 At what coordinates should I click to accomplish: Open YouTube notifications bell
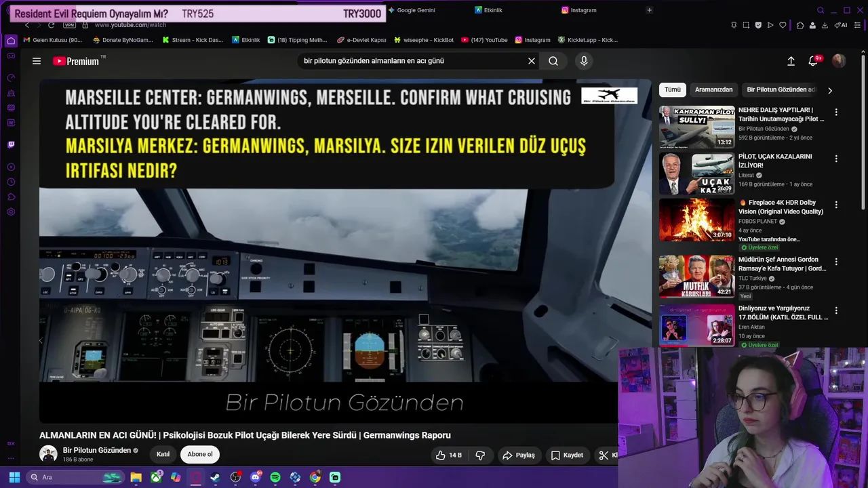(813, 61)
